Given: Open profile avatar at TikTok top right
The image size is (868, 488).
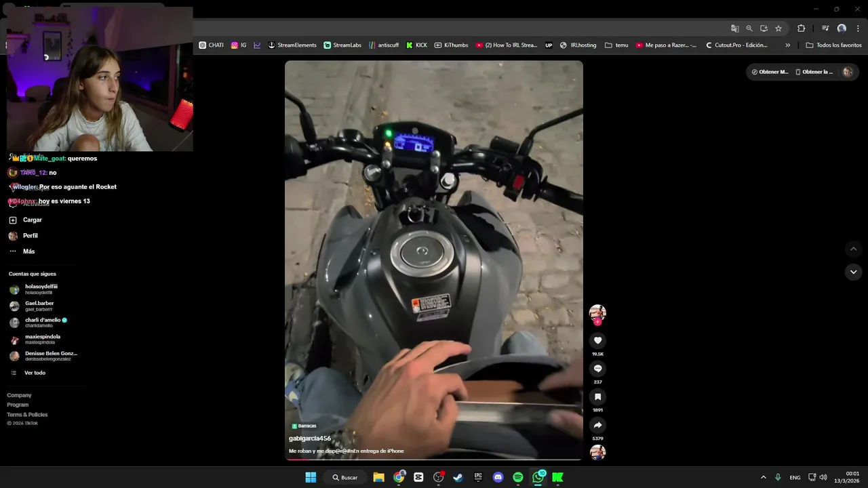Looking at the screenshot, I should coord(847,72).
